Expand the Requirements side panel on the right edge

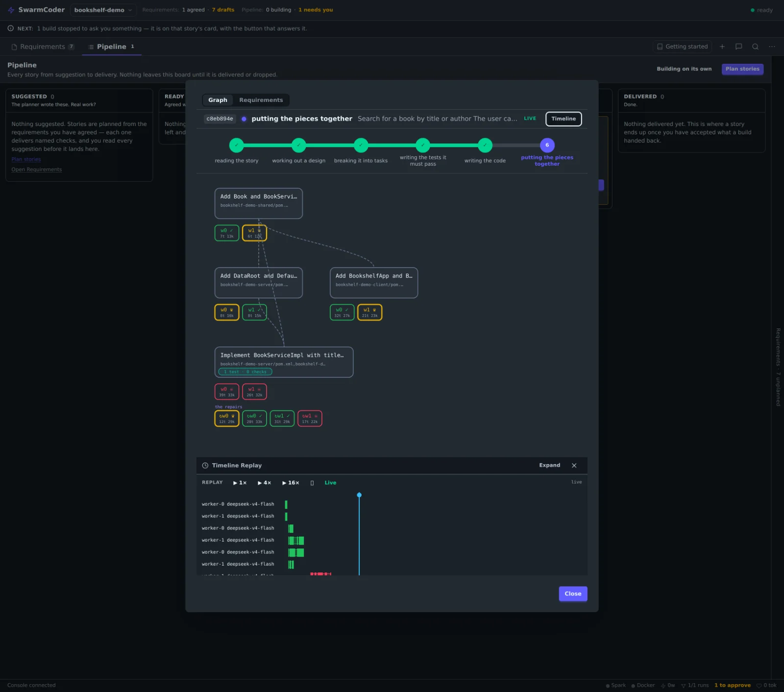[x=778, y=367]
